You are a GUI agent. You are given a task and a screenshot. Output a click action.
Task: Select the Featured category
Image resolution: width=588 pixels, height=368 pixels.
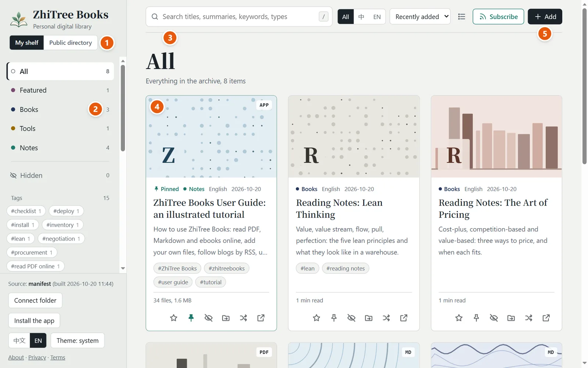[60, 90]
